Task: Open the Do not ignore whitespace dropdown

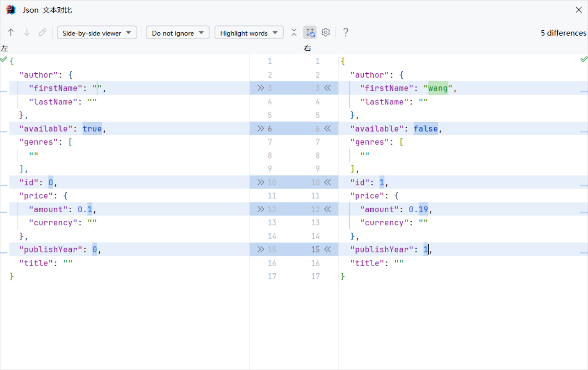Action: (x=177, y=33)
